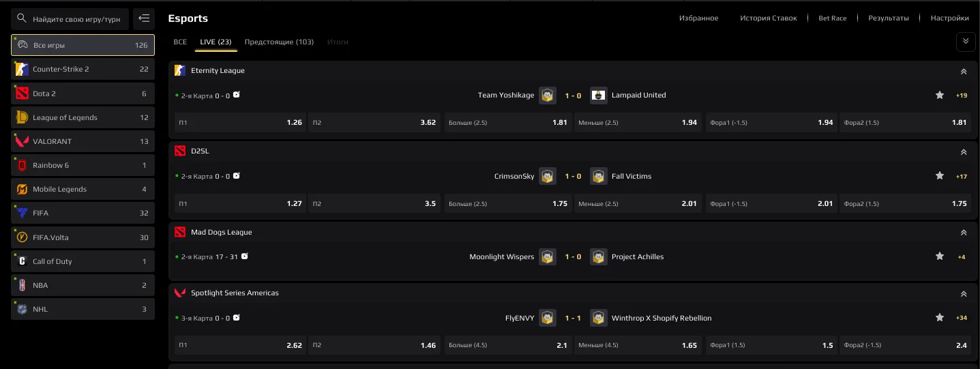
Task: Show +34 more markets for FlyENVY match
Action: click(962, 318)
